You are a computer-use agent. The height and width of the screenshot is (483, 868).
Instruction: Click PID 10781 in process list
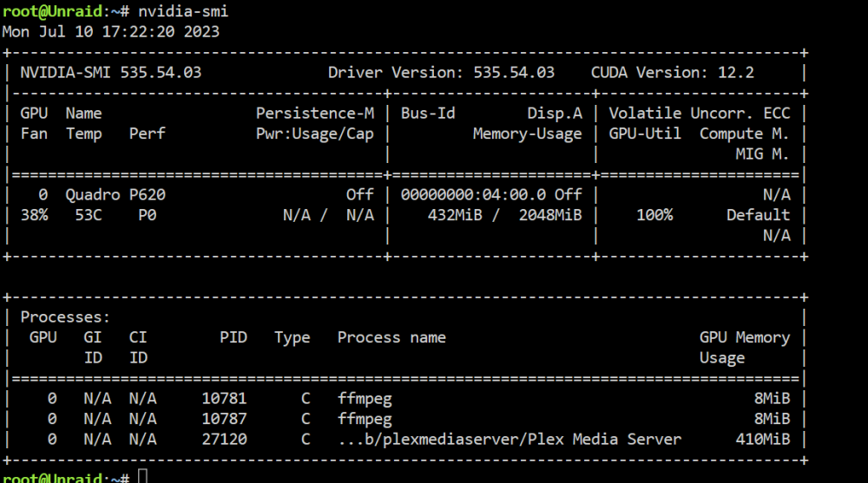coord(224,398)
